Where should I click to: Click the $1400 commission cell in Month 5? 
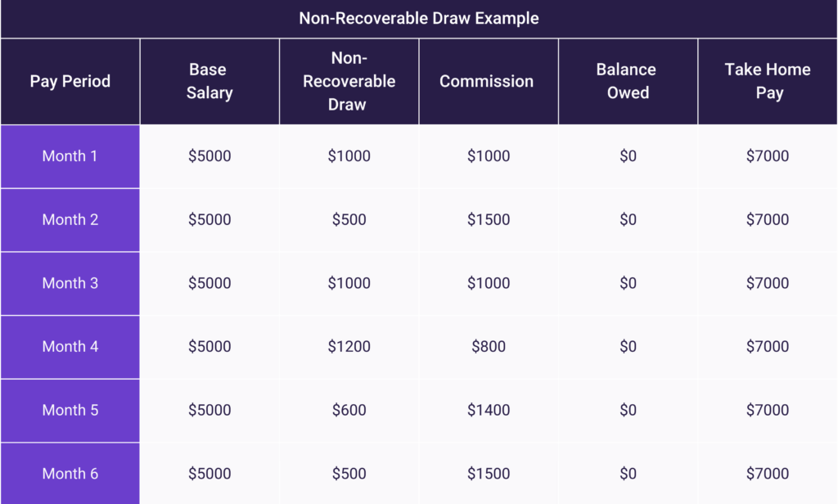click(489, 410)
